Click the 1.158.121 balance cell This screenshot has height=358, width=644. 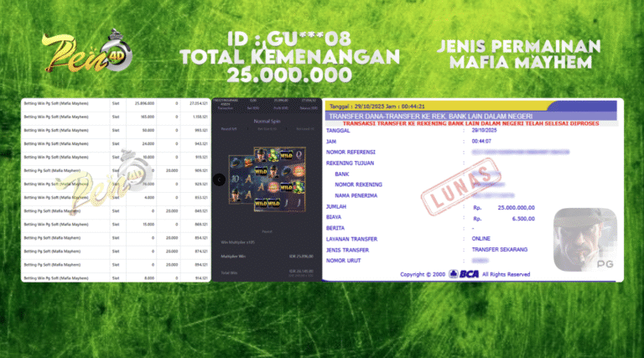(x=200, y=117)
